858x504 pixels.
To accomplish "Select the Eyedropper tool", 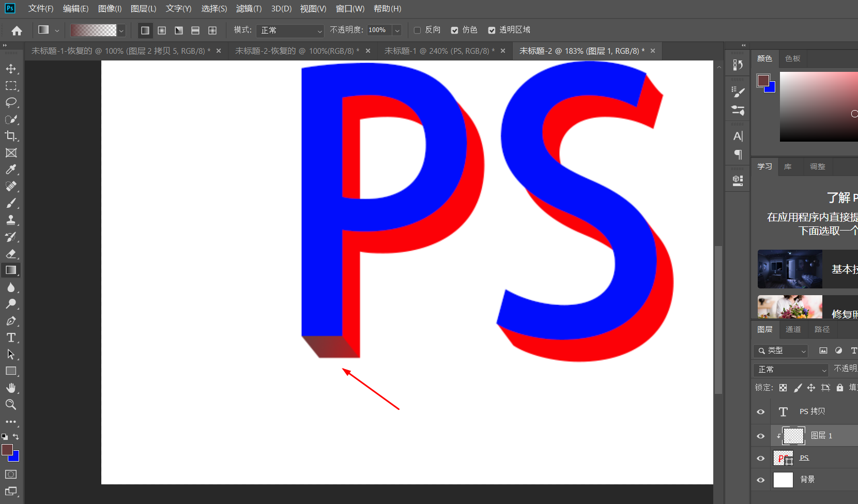I will 11,170.
